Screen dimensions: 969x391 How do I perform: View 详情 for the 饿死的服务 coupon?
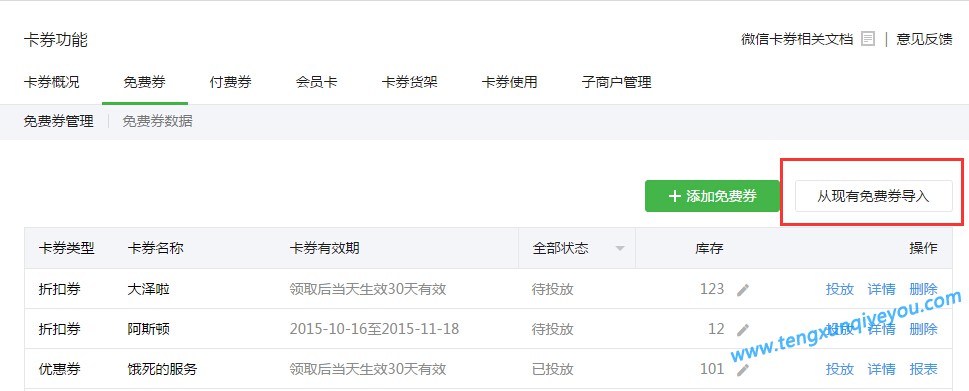[x=881, y=369]
